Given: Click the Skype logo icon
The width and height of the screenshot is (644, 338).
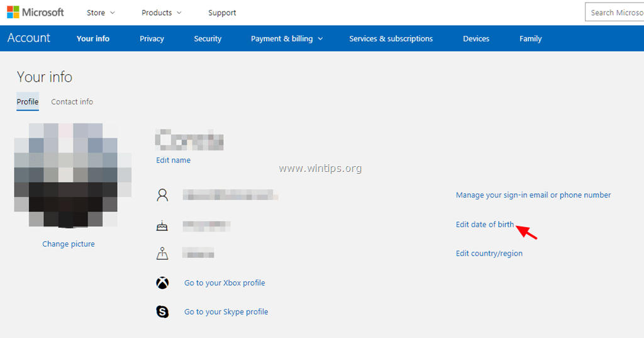Looking at the screenshot, I should (162, 312).
